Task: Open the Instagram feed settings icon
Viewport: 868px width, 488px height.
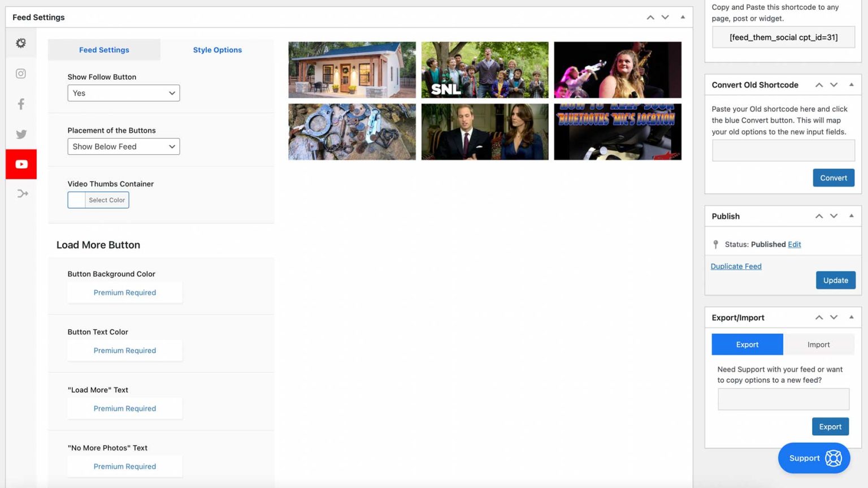Action: point(21,74)
